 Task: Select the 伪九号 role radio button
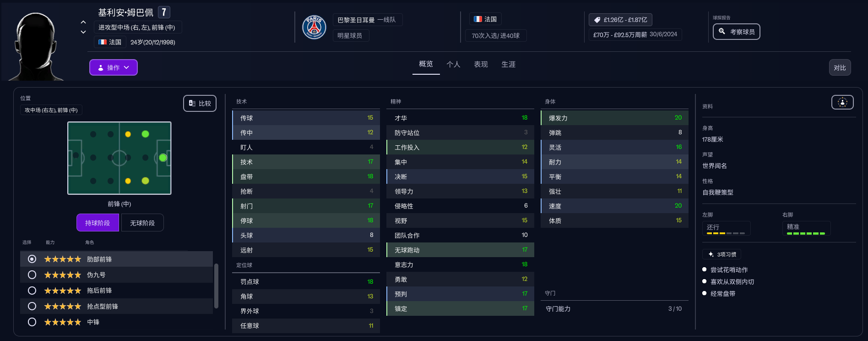click(32, 275)
